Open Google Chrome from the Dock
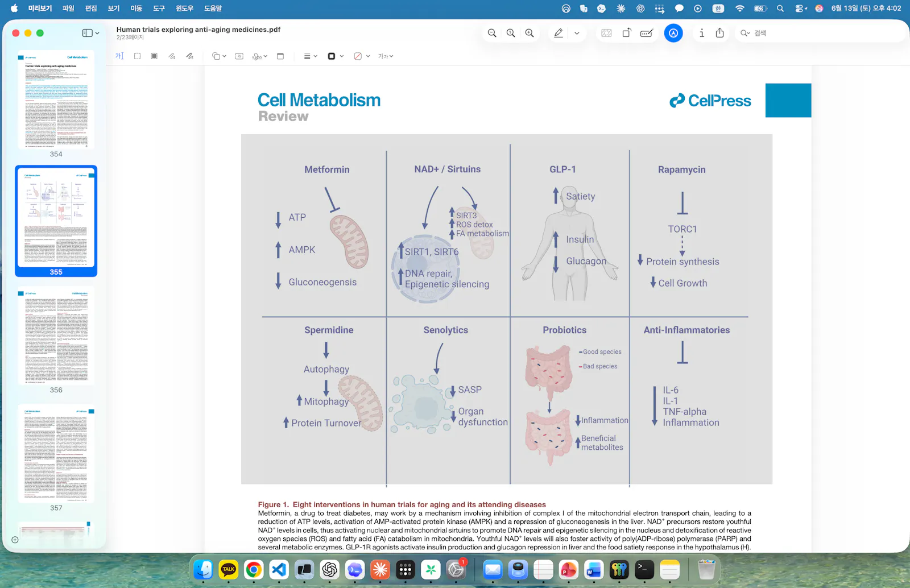The image size is (910, 588). click(254, 569)
